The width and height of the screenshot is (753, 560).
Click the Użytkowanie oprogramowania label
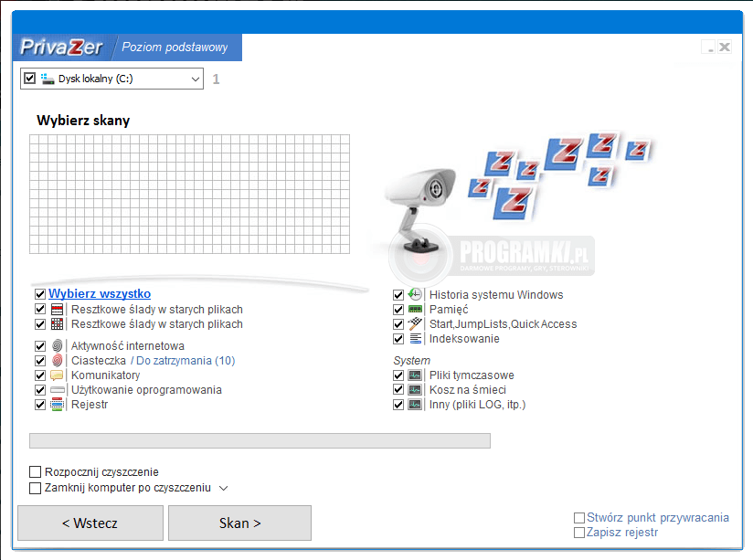[x=146, y=390]
